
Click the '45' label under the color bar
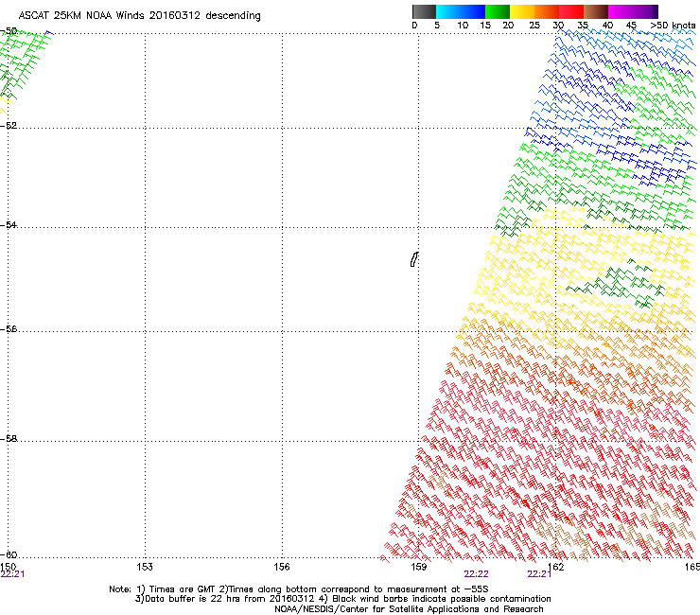pyautogui.click(x=631, y=26)
